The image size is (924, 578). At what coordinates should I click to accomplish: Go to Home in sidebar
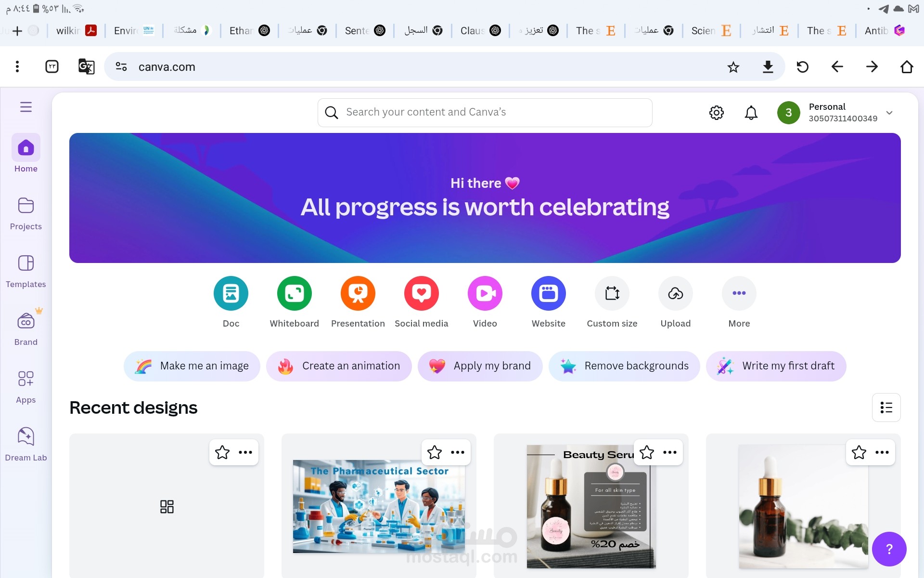[26, 153]
